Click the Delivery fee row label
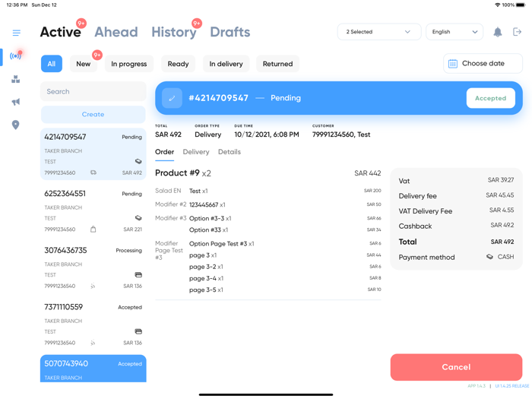Viewport: 532px width, 399px height. click(418, 196)
